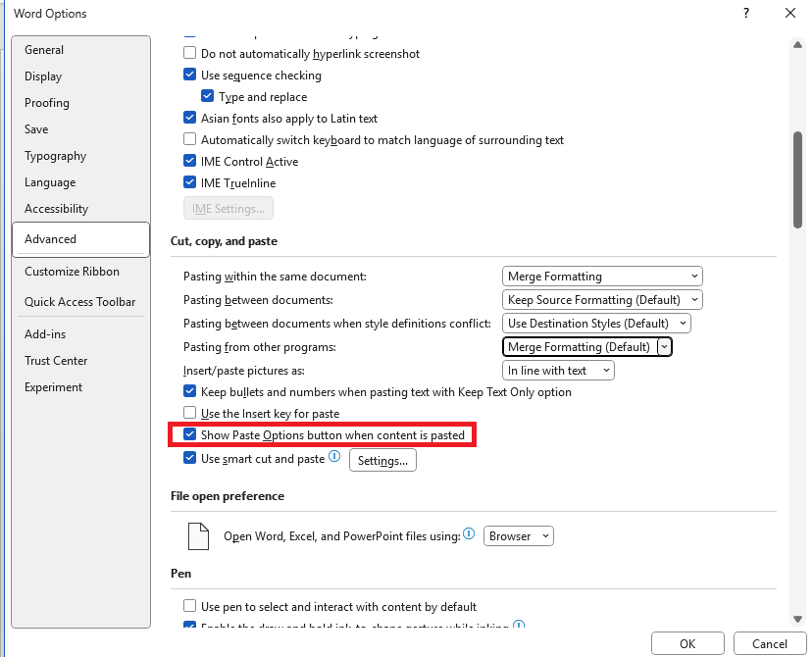
Task: Uncheck Show Paste Options button when content pasted
Action: 190,435
